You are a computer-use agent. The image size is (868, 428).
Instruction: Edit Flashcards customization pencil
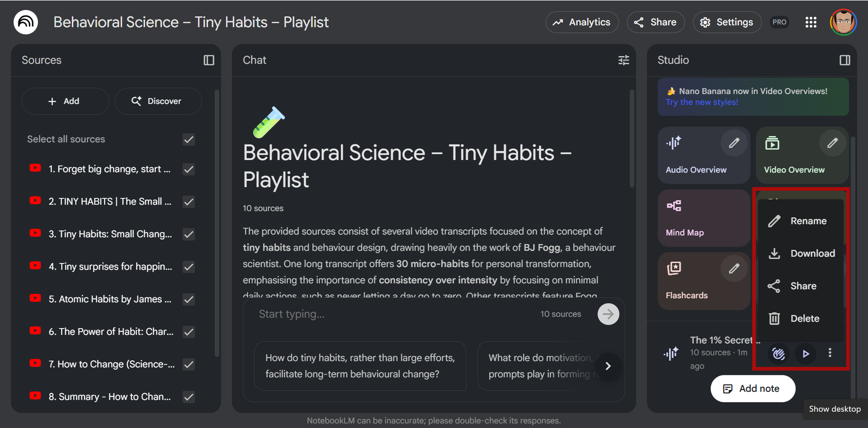click(x=734, y=269)
